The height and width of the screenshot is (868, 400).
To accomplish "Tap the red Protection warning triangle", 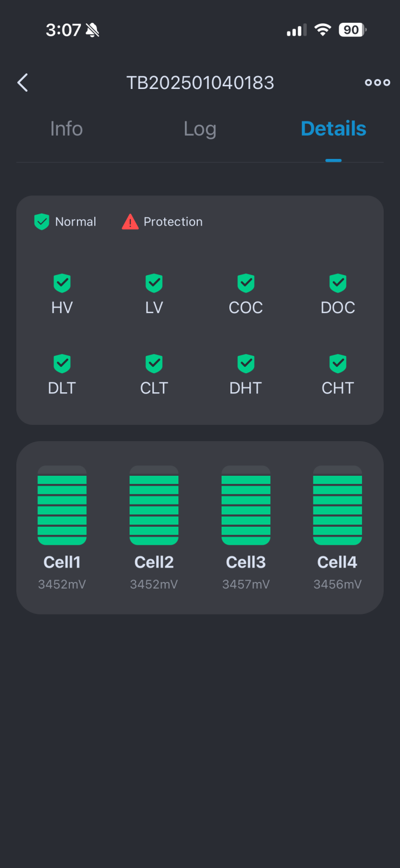I will 130,221.
